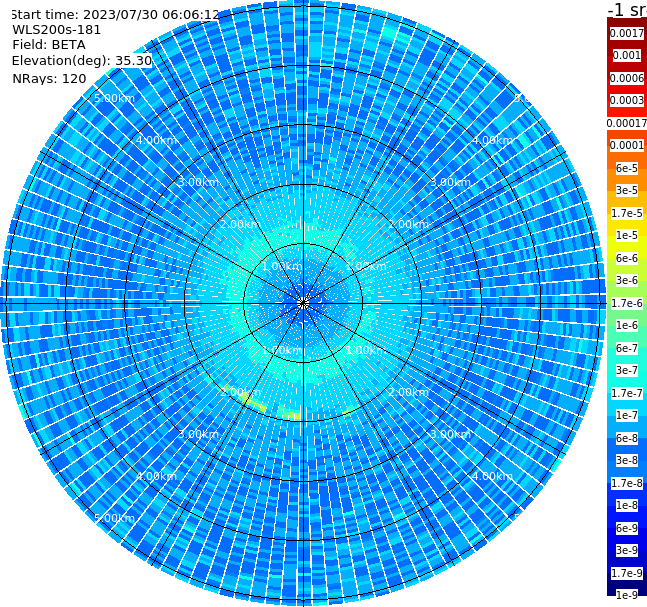Click the 3e-5 colorbar label
The width and height of the screenshot is (647, 607).
(x=627, y=190)
